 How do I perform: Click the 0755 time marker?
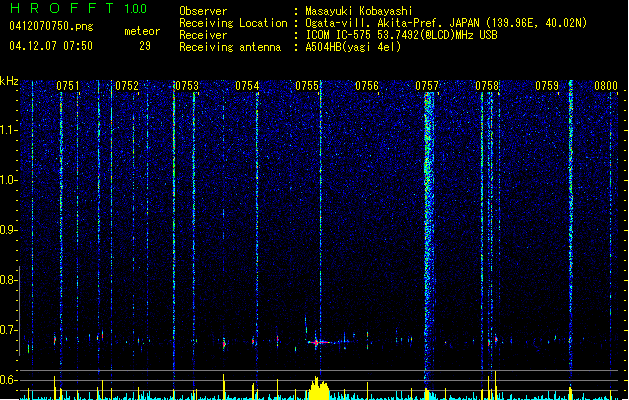(307, 86)
